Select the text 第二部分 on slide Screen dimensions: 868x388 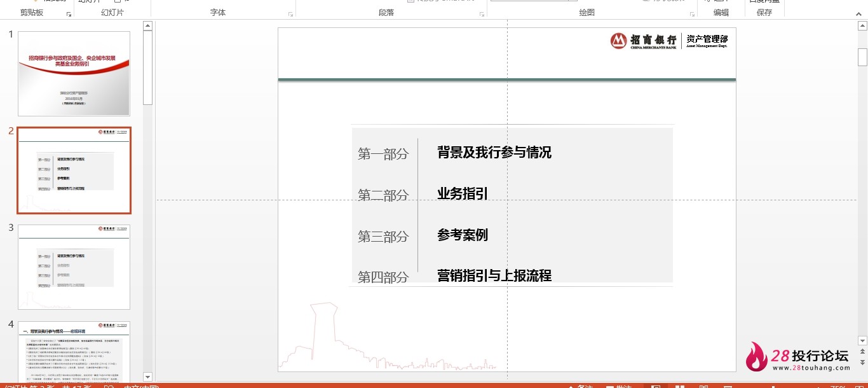(383, 195)
